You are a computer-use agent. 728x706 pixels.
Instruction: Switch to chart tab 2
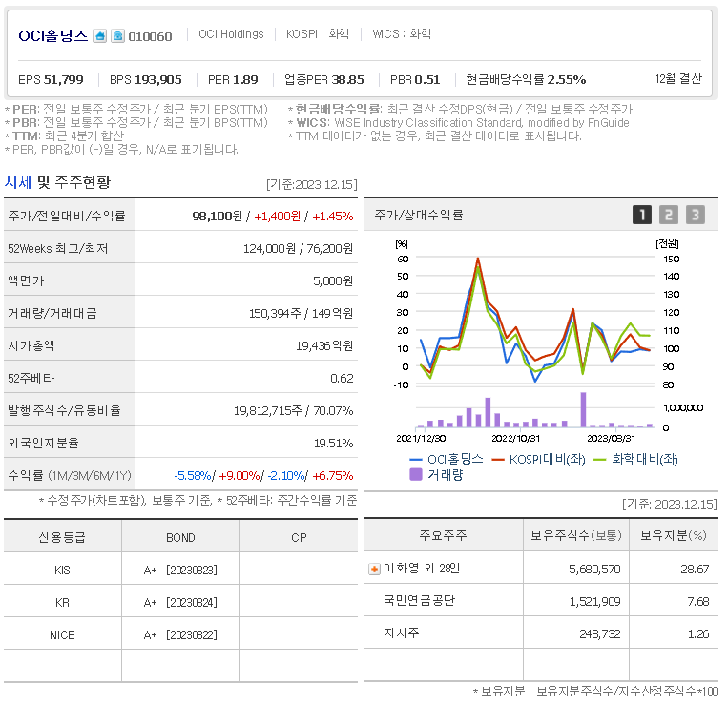click(x=669, y=215)
